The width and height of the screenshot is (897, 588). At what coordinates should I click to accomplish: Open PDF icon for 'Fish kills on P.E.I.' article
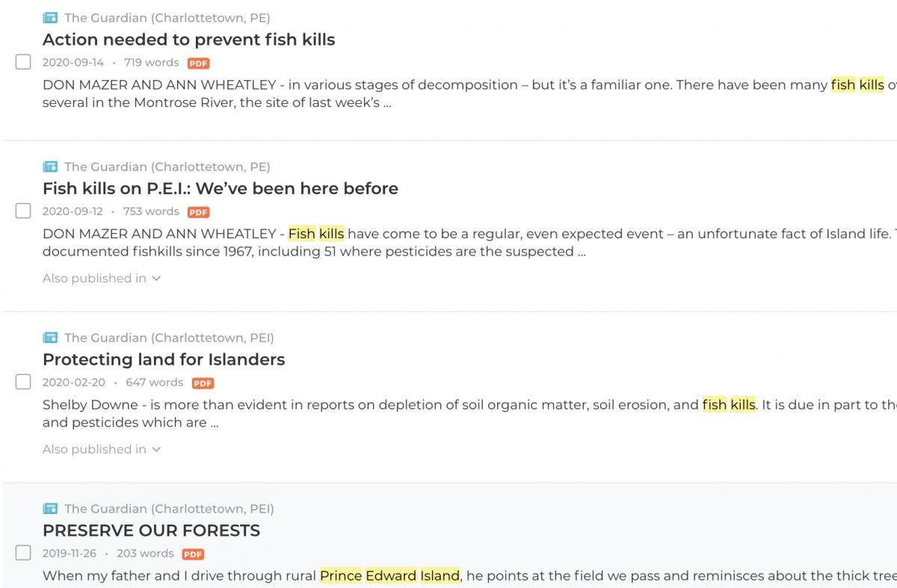pyautogui.click(x=198, y=212)
